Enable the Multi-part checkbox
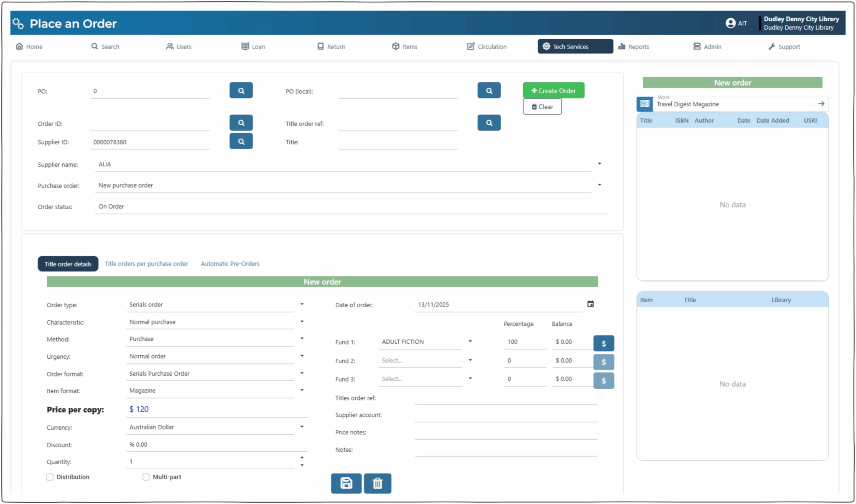Screen dimensions: 856x504 tap(146, 476)
